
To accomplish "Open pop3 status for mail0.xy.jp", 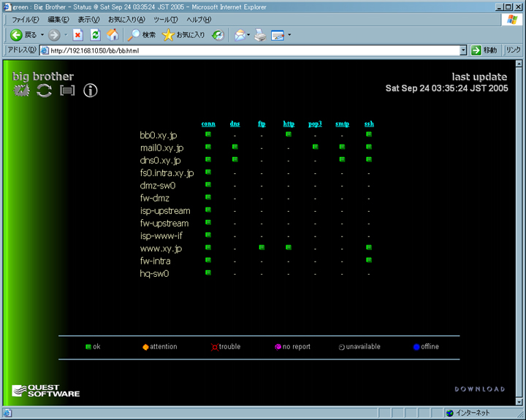I will (x=316, y=147).
